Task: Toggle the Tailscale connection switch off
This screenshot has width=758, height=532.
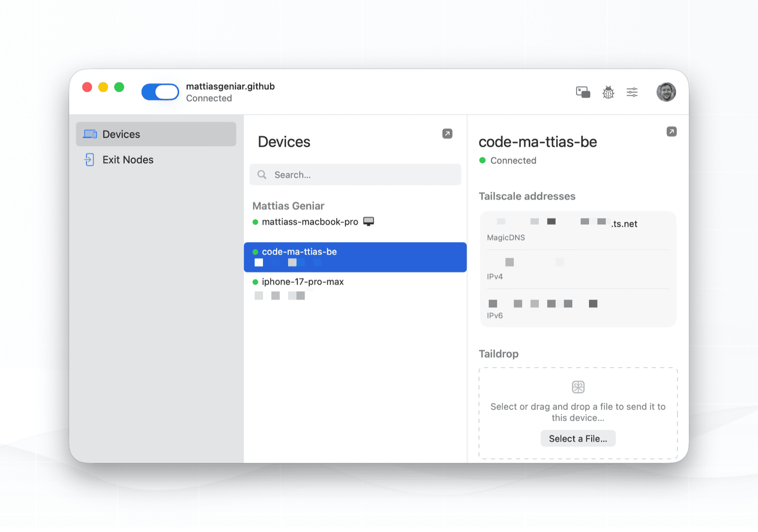Action: point(160,92)
